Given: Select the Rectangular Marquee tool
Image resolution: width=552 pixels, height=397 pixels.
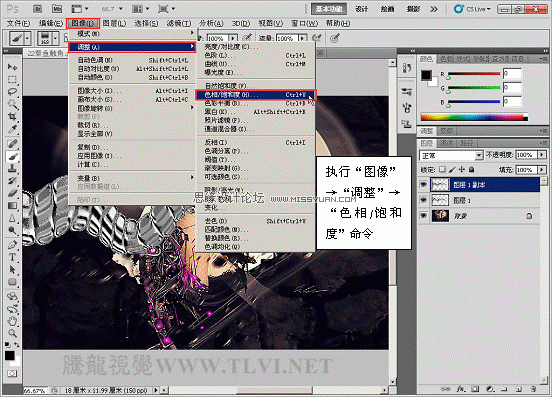Looking at the screenshot, I should [12, 79].
